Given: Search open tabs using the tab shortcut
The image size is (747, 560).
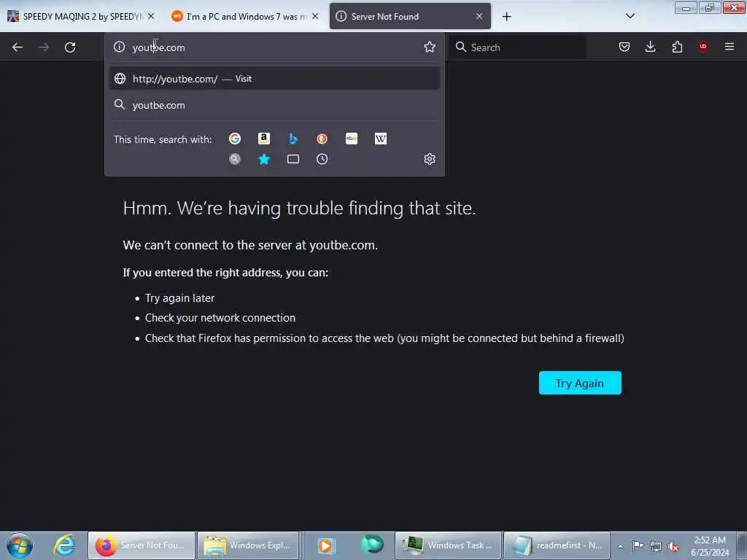Looking at the screenshot, I should [293, 159].
